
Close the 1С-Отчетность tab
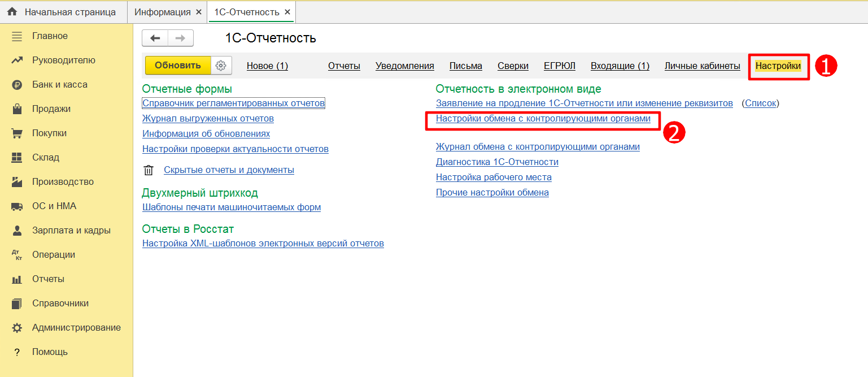tap(287, 12)
